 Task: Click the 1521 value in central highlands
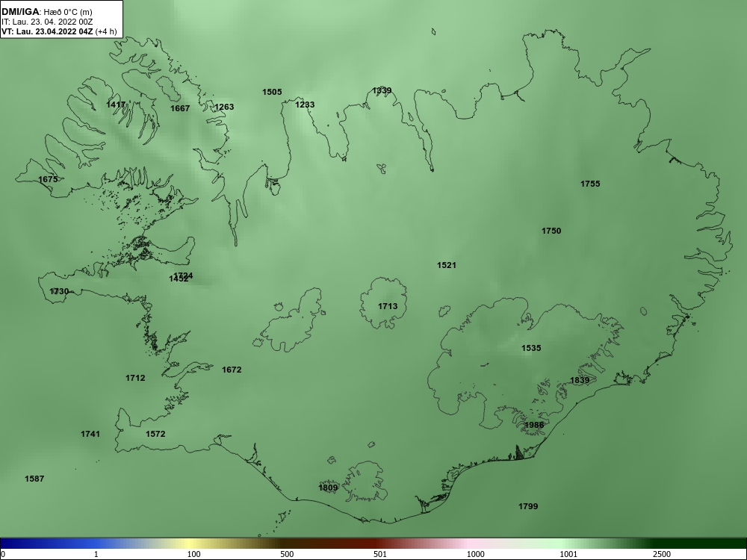click(447, 265)
